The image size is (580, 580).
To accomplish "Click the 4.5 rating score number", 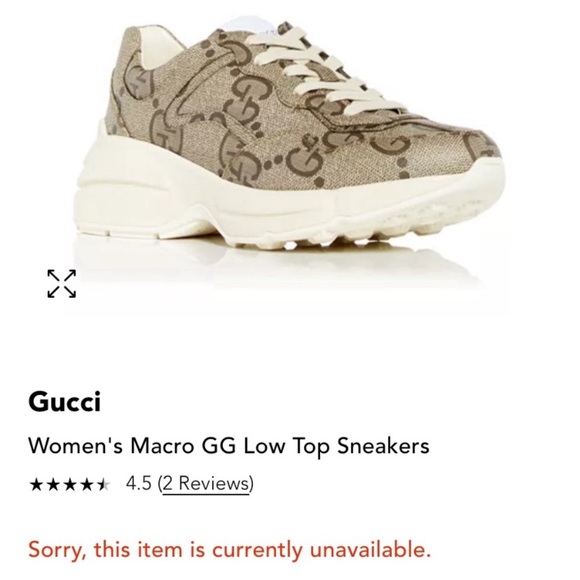I will [139, 483].
